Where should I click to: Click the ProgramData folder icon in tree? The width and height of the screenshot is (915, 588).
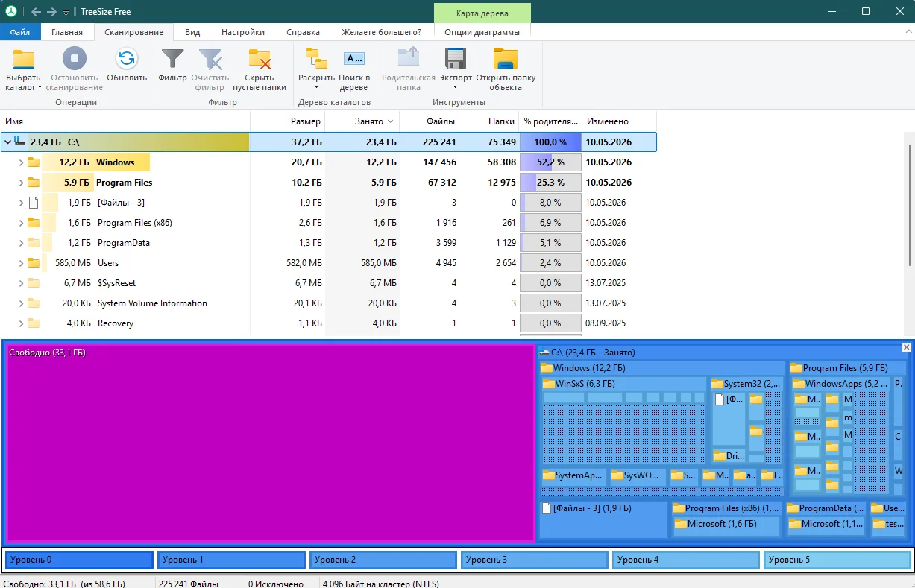(34, 242)
